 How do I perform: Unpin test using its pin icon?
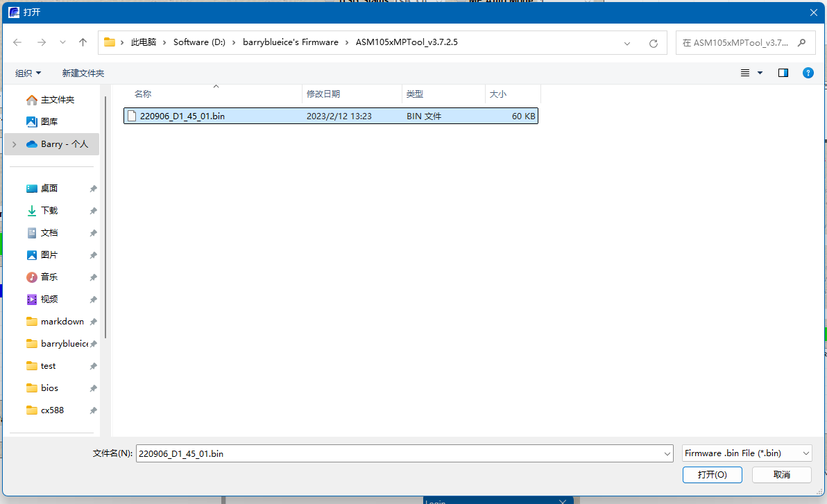(x=94, y=365)
